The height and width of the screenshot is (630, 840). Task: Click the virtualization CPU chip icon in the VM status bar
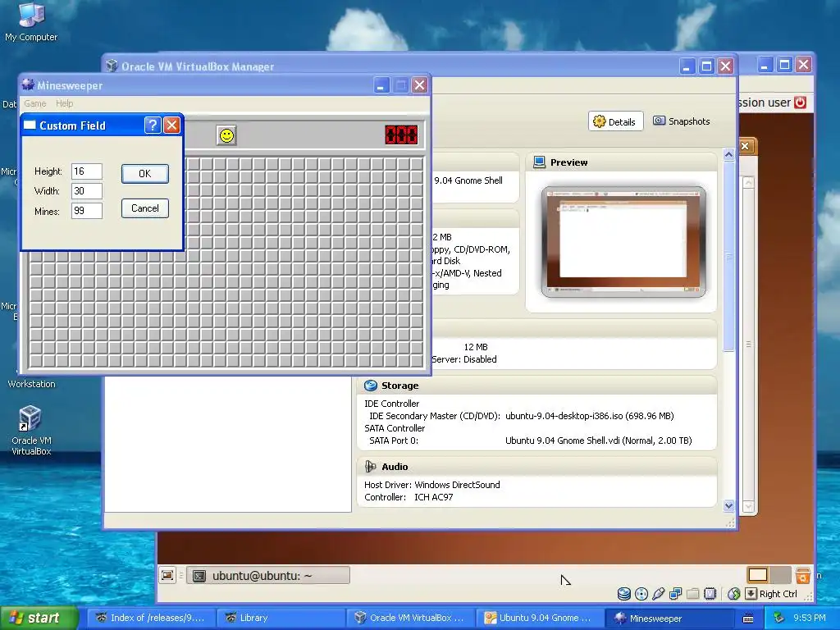coord(710,594)
